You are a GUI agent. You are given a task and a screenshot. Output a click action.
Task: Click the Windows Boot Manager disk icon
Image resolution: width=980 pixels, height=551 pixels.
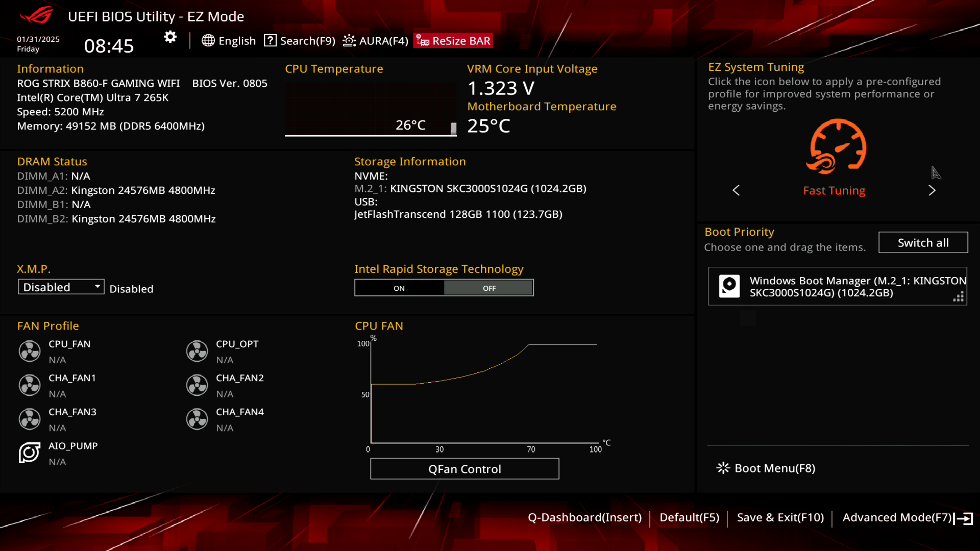click(x=729, y=286)
